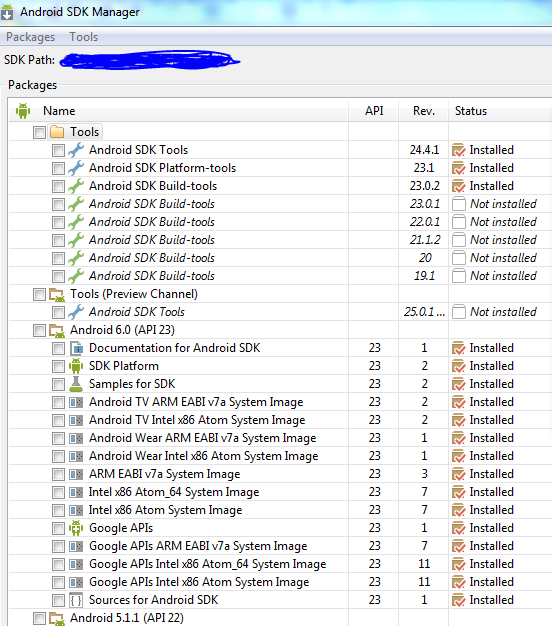Click the SDK Path label
Viewport: 552px width, 626px height.
coord(30,60)
